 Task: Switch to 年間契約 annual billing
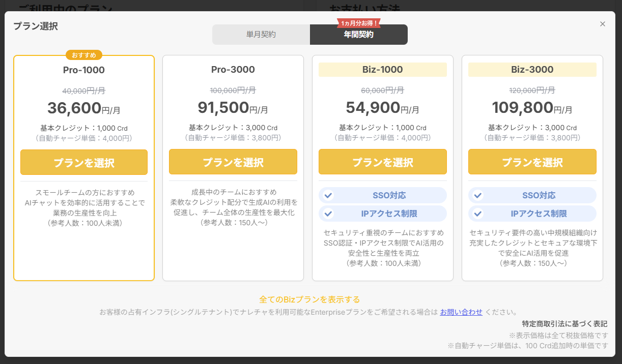coord(358,35)
